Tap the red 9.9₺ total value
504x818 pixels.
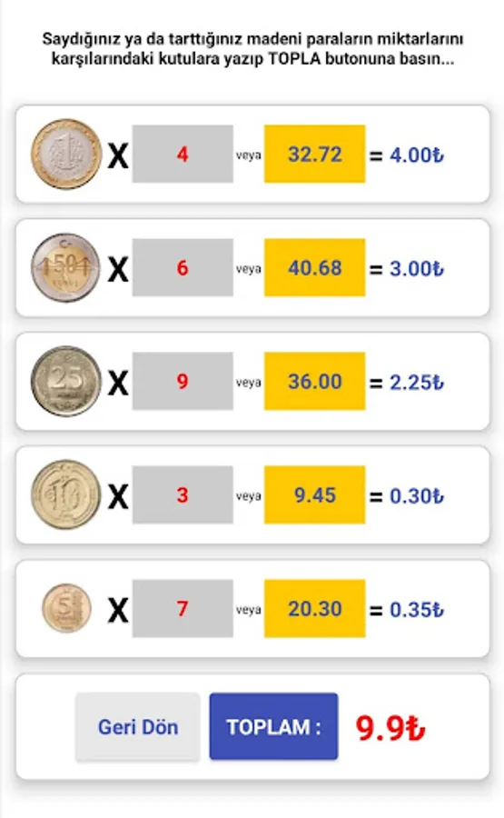coord(390,728)
